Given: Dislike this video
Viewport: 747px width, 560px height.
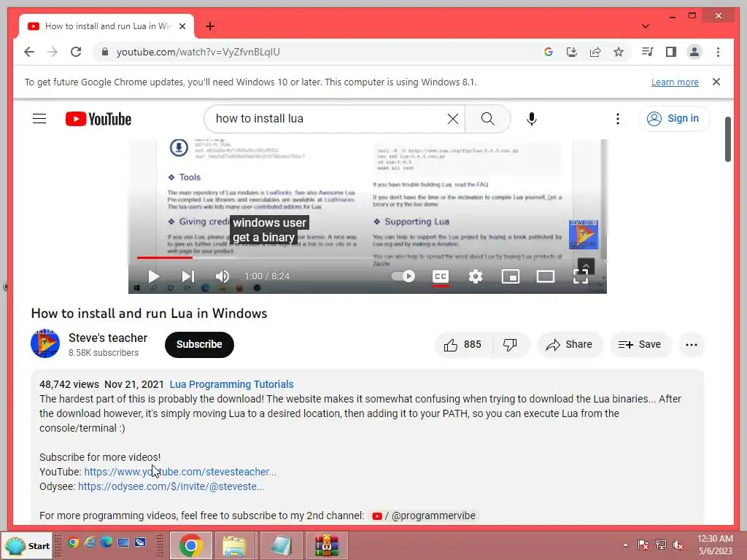Looking at the screenshot, I should coord(510,344).
